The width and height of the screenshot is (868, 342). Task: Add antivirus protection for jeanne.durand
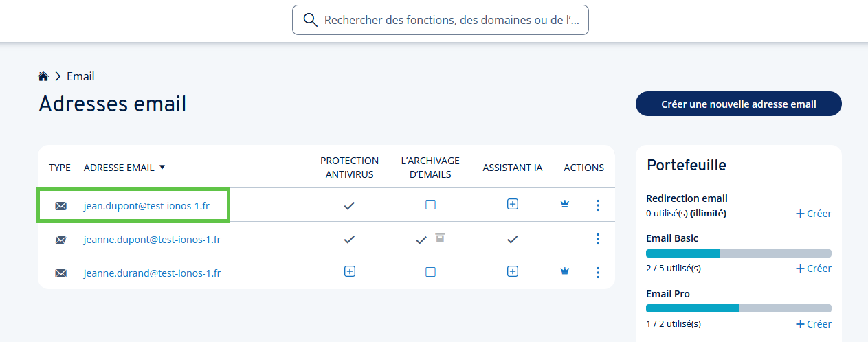point(349,272)
